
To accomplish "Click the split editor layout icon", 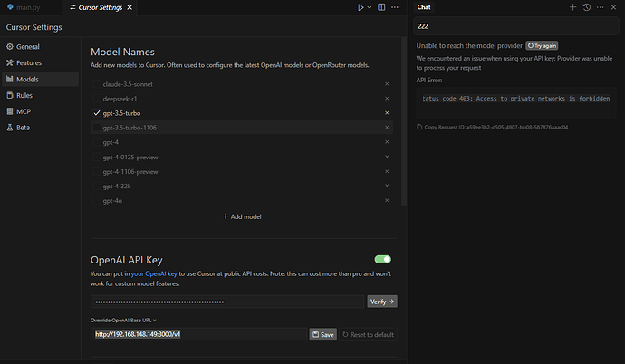I will [381, 7].
